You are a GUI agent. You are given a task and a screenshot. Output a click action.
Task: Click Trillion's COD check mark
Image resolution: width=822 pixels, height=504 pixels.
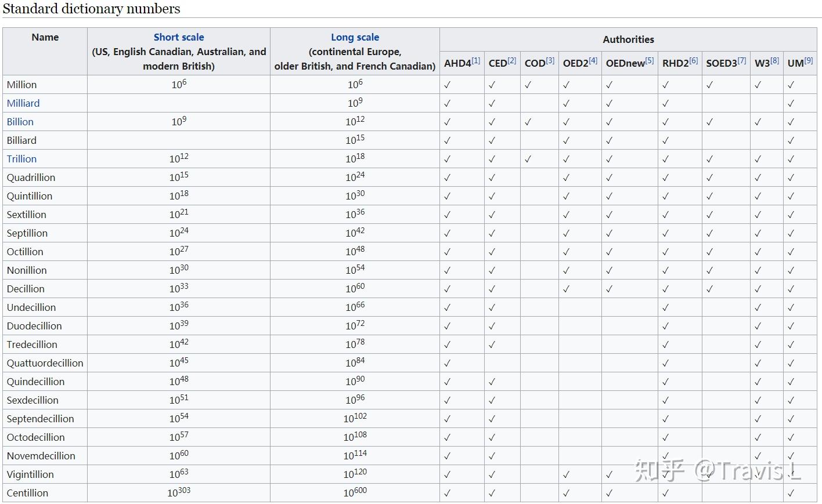(528, 159)
